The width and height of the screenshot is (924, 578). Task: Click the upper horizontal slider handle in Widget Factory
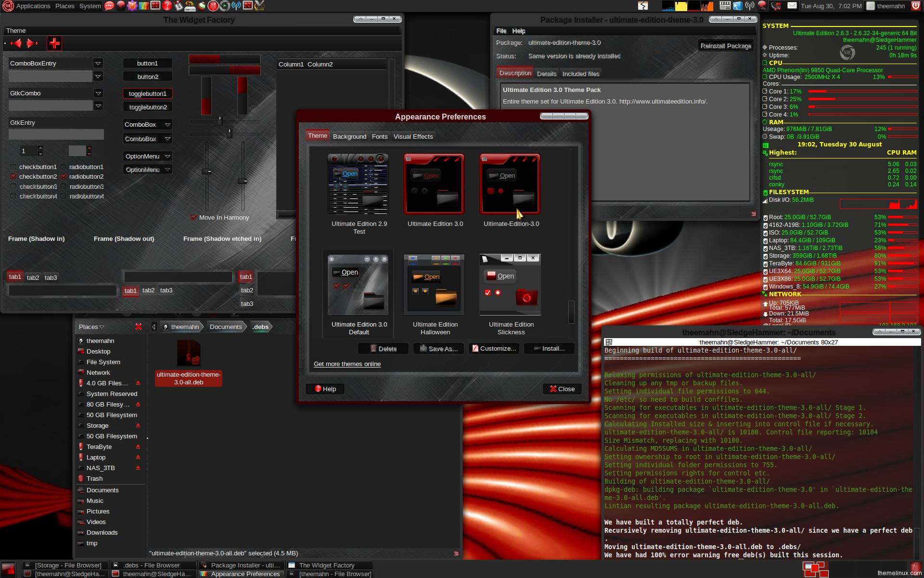pyautogui.click(x=220, y=120)
